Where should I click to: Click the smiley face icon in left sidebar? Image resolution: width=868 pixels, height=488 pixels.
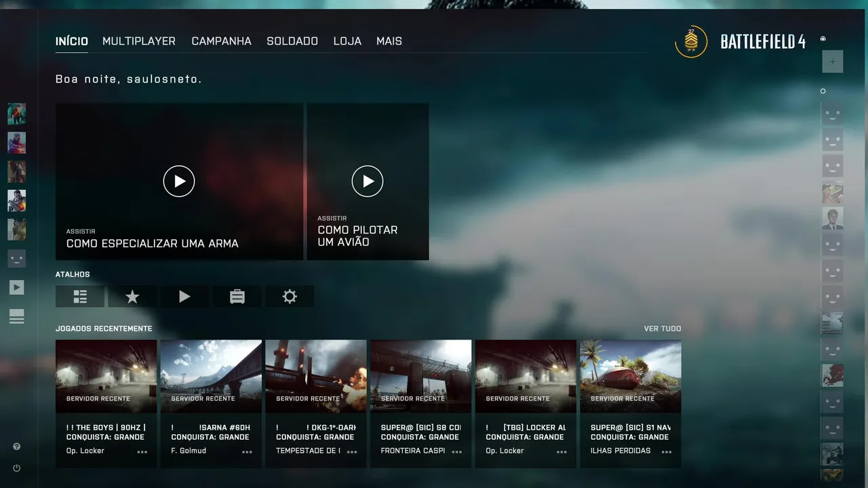pos(17,258)
